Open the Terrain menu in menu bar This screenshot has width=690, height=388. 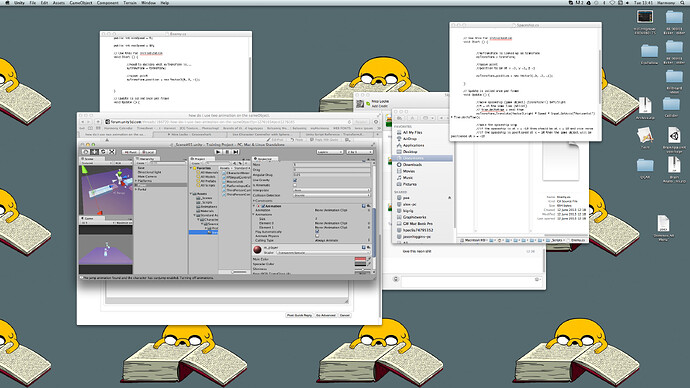point(130,3)
